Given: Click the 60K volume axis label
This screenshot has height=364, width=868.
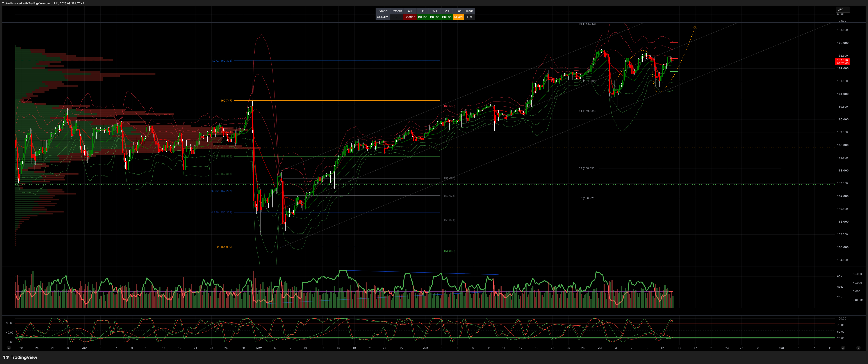Looking at the screenshot, I should tap(840, 276).
